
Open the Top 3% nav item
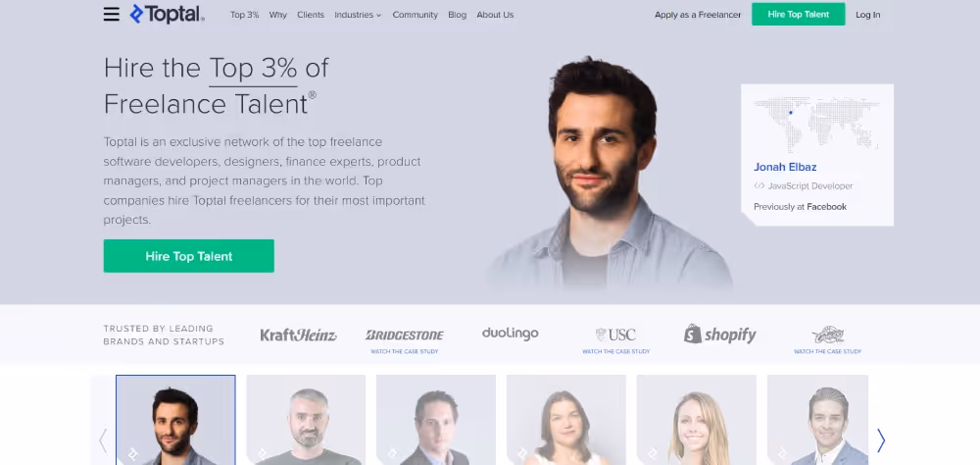point(244,15)
